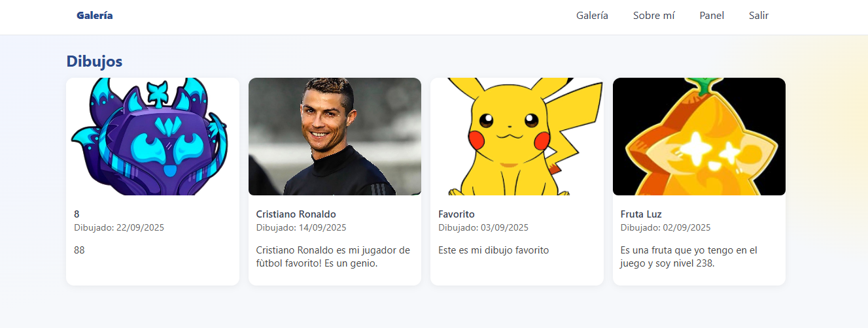Open the purple mask drawing thumbnail
Image resolution: width=868 pixels, height=328 pixels.
pos(152,137)
